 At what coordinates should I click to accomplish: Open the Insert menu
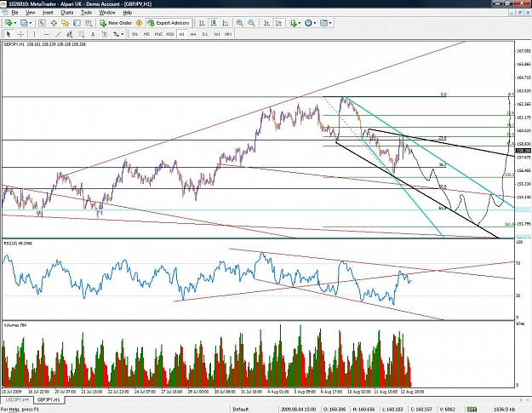point(48,13)
